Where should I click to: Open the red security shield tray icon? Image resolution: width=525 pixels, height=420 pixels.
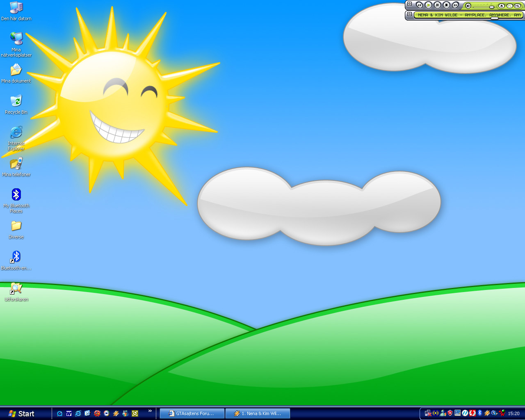pos(450,413)
